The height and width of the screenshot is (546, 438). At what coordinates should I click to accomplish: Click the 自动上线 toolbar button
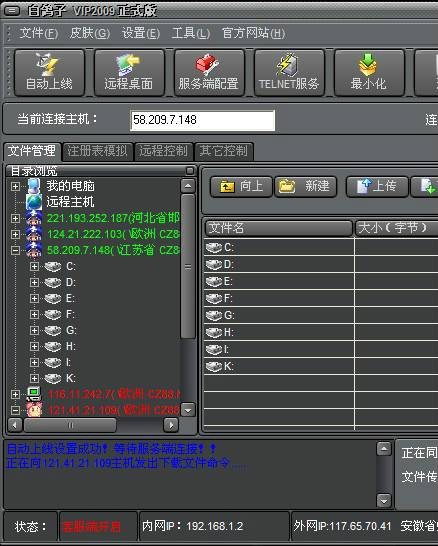(49, 73)
